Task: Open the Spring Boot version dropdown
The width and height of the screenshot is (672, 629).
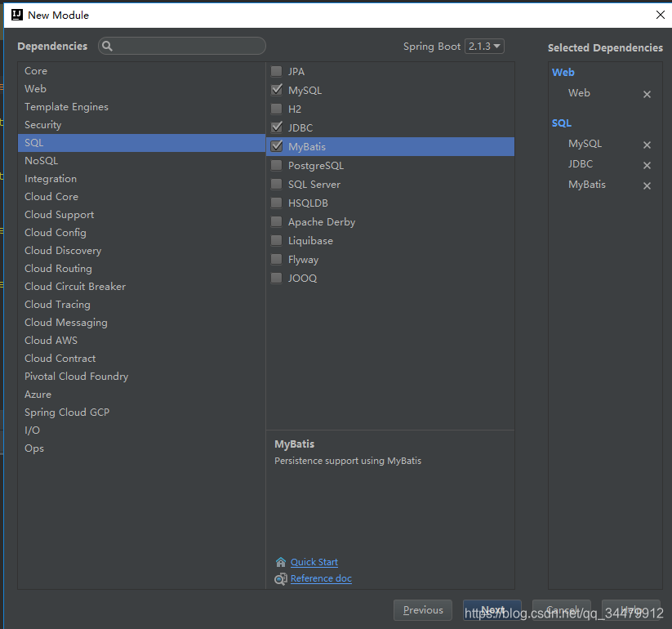Action: tap(484, 47)
